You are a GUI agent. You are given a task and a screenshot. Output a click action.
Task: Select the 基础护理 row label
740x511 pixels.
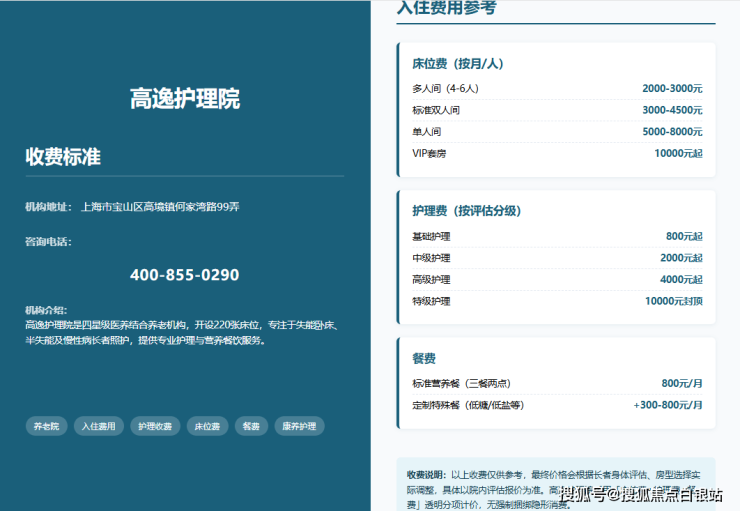pos(431,236)
